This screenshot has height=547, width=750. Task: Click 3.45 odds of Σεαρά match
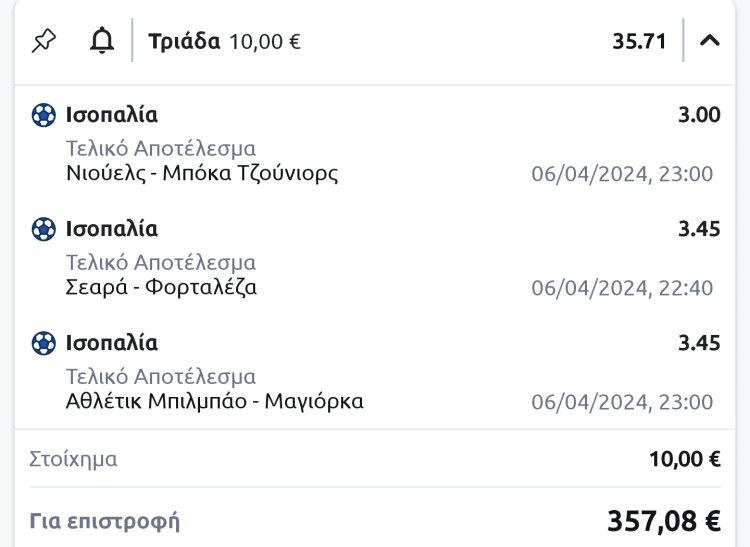pyautogui.click(x=698, y=229)
